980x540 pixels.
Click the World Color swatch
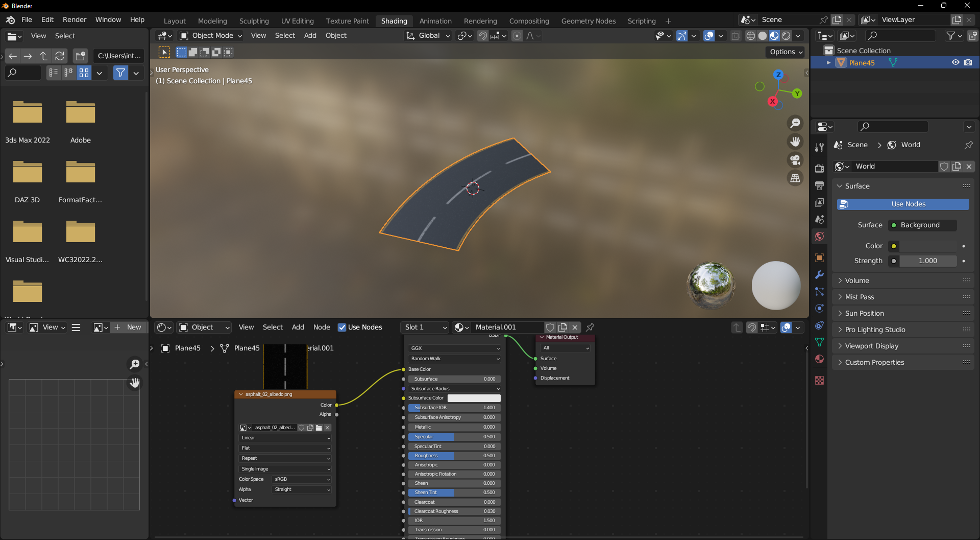click(x=894, y=246)
